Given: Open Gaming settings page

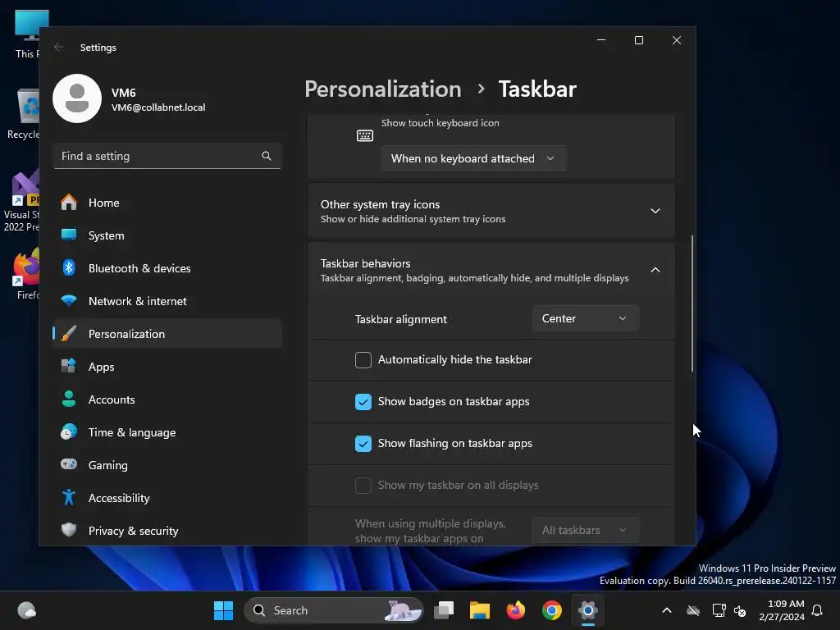Looking at the screenshot, I should (167, 464).
